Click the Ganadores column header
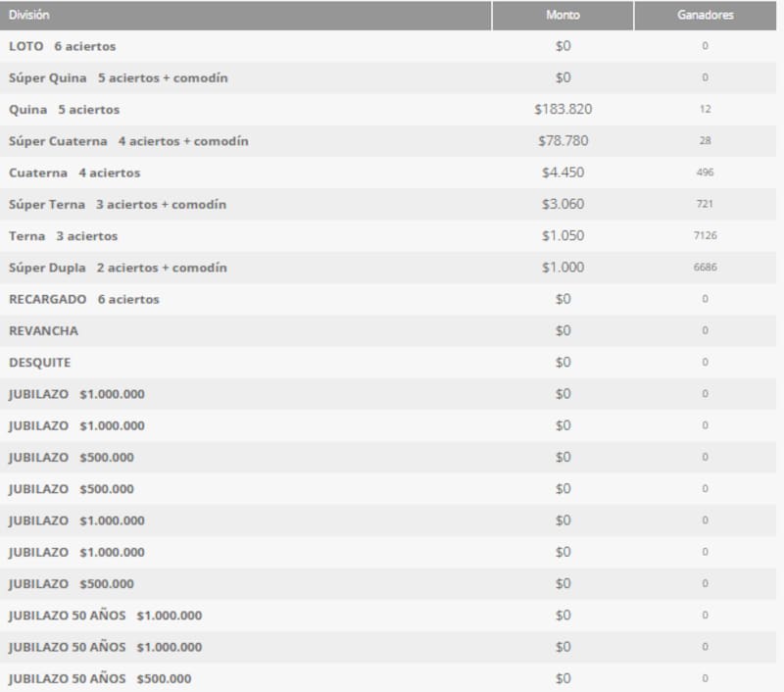784x692 pixels. pos(705,16)
